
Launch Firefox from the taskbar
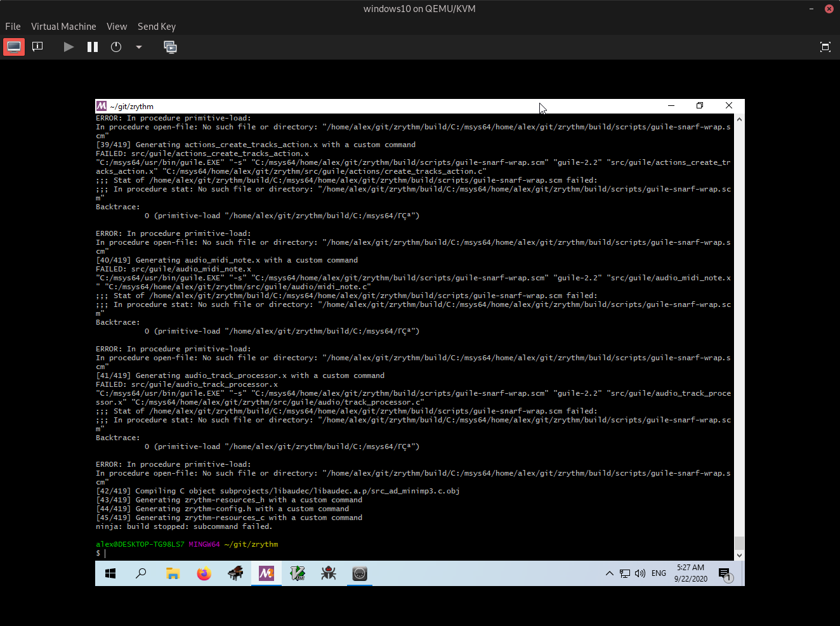(x=204, y=573)
